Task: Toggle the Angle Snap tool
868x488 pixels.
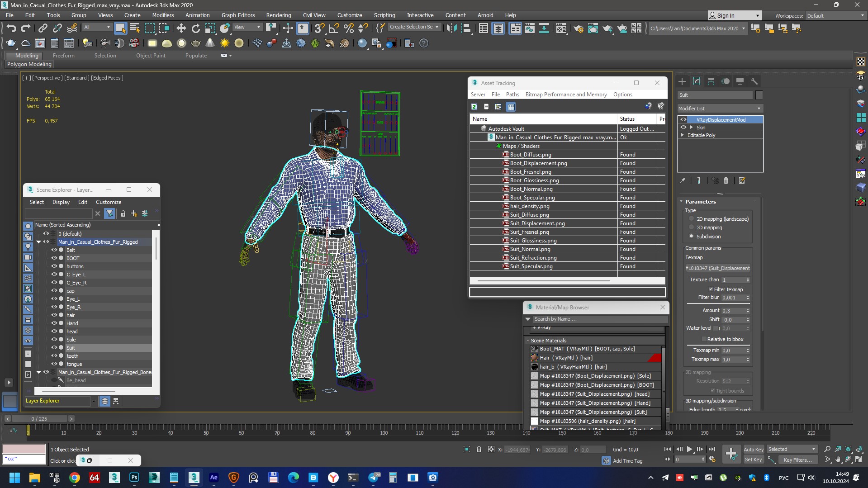Action: (334, 28)
